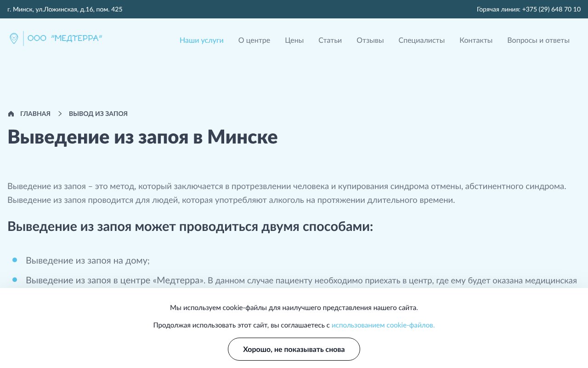Click the 'ООО МЕДТЕРРА' logo text
The width and height of the screenshot is (588, 368).
tap(64, 38)
